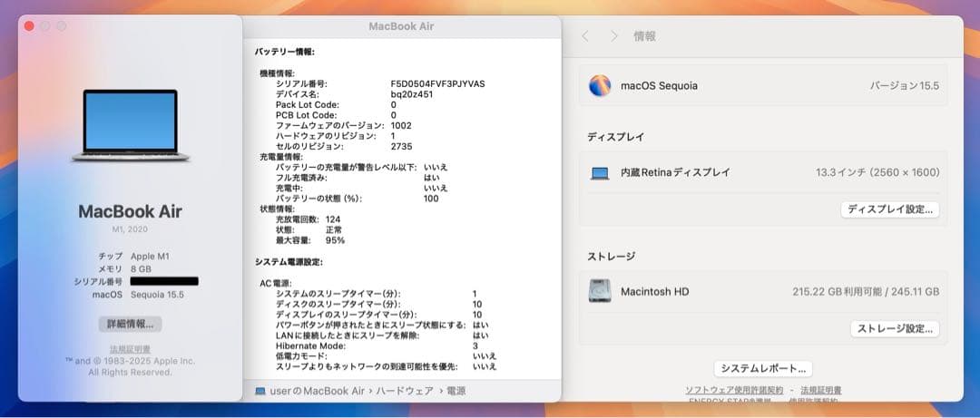Select cycle count value 124
This screenshot has height=418, width=980.
click(333, 219)
